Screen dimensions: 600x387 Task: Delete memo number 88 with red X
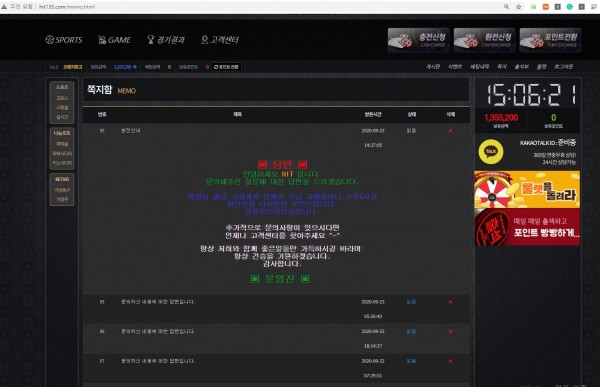coord(450,331)
